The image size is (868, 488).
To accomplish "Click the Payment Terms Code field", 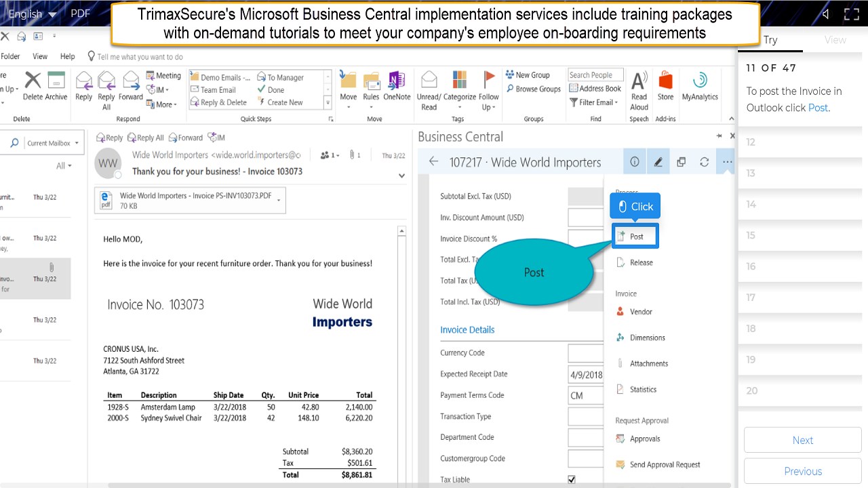I will point(585,395).
